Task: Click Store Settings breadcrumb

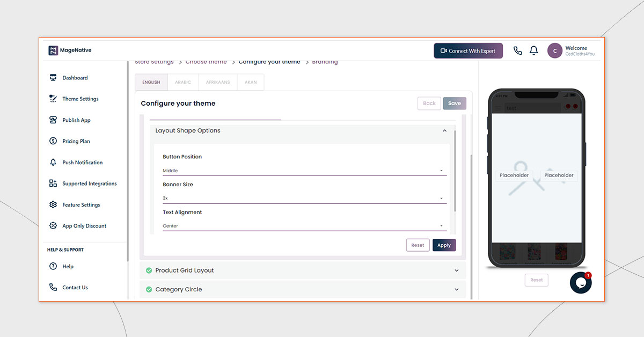Action: point(154,62)
